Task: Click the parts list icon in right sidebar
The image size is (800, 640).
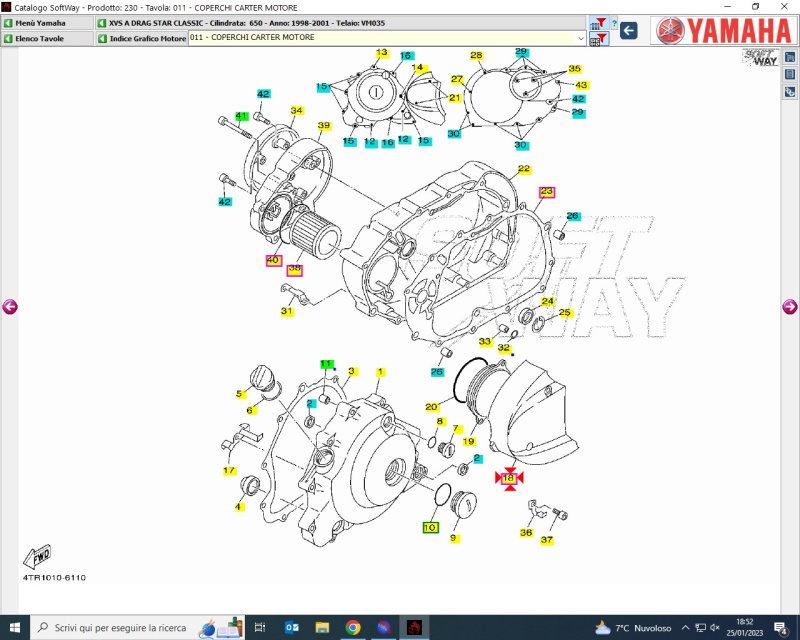Action: [790, 73]
